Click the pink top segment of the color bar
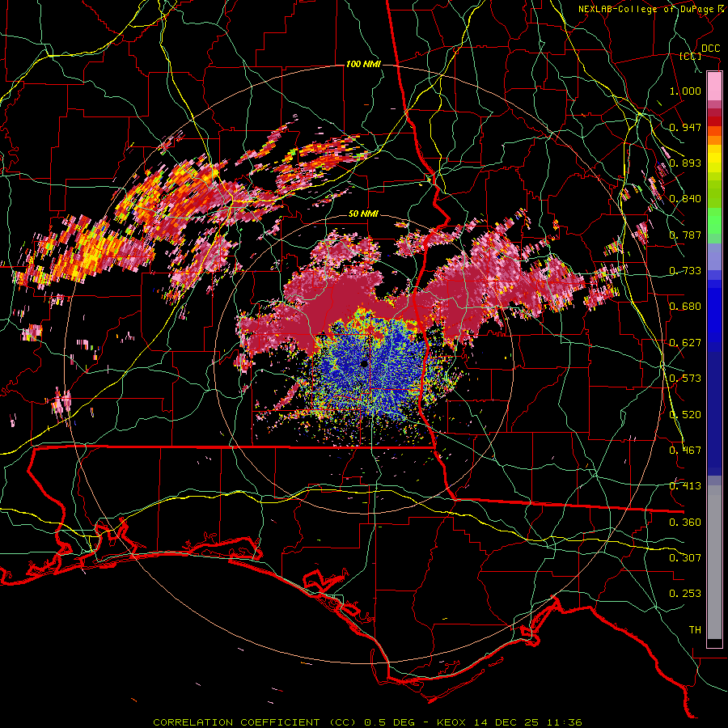The height and width of the screenshot is (728, 728). [x=714, y=87]
